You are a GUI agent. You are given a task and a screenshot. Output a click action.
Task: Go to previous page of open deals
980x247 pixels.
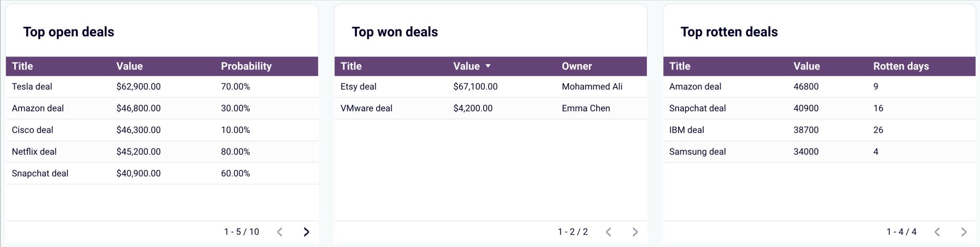pyautogui.click(x=280, y=232)
